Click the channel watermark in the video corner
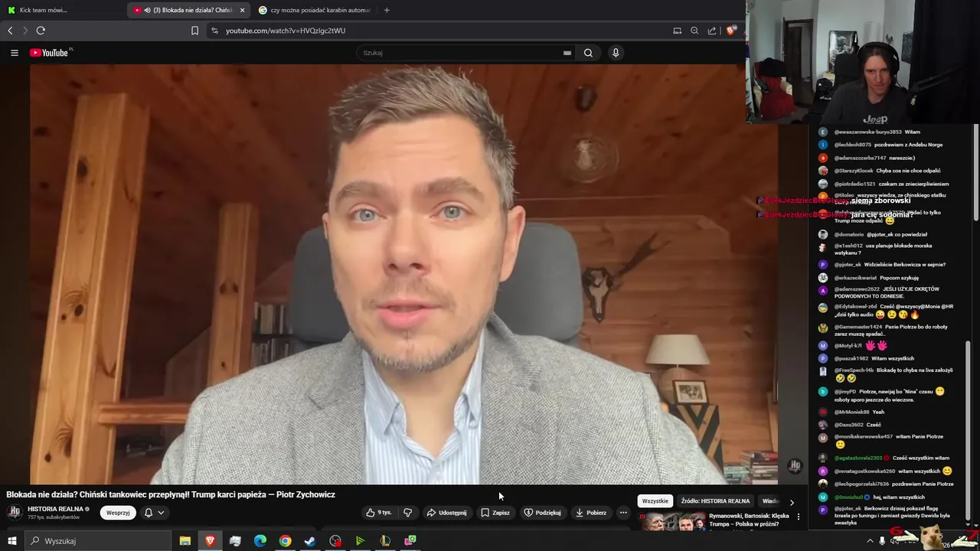The height and width of the screenshot is (551, 980). (x=795, y=465)
